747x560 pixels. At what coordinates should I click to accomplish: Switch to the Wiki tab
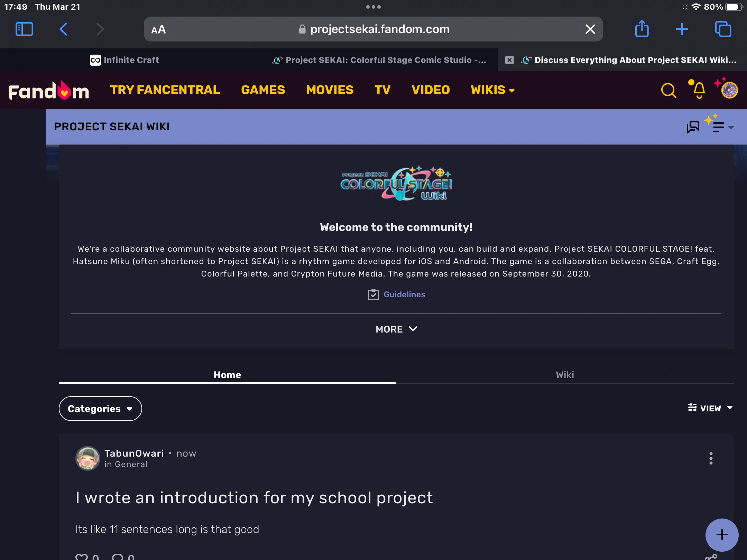[x=565, y=375]
